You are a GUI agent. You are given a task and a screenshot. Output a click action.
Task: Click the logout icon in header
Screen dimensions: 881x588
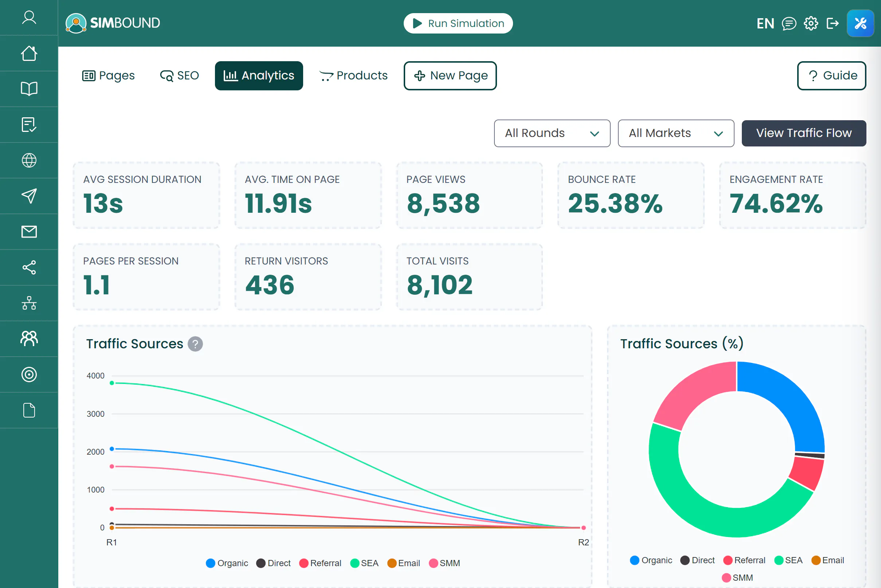tap(832, 23)
